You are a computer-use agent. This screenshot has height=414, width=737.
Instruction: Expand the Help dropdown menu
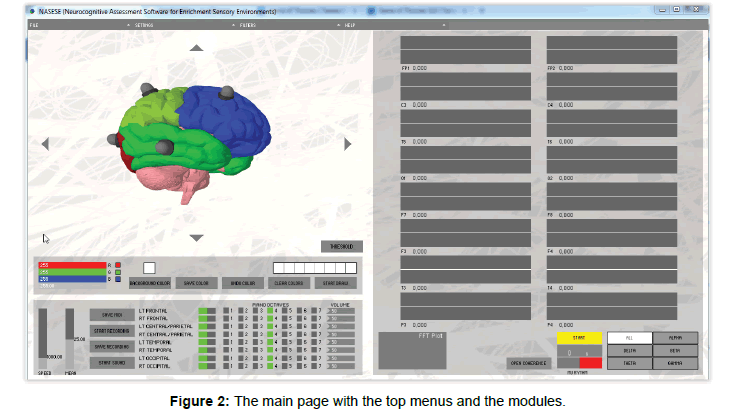350,23
